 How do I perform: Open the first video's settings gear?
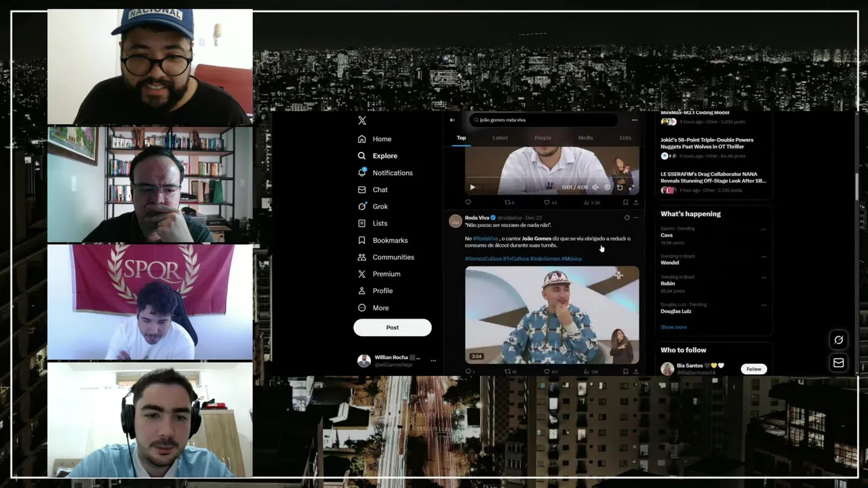[607, 187]
